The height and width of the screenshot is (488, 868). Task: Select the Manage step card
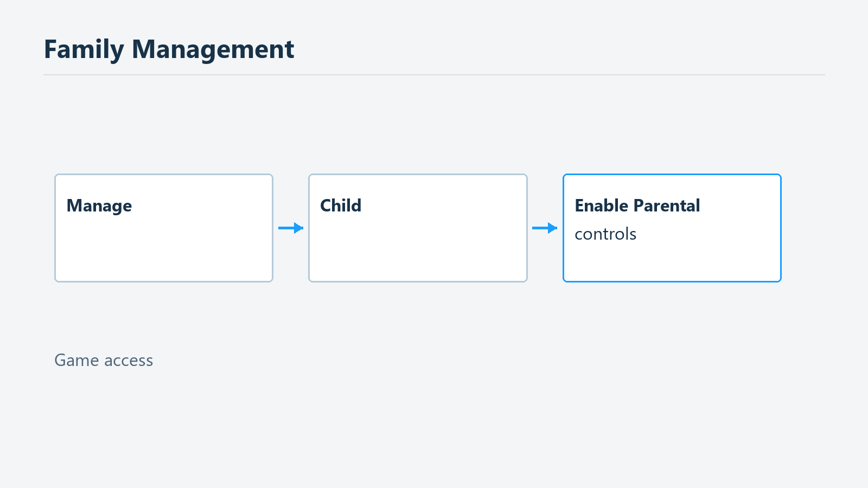click(x=164, y=228)
